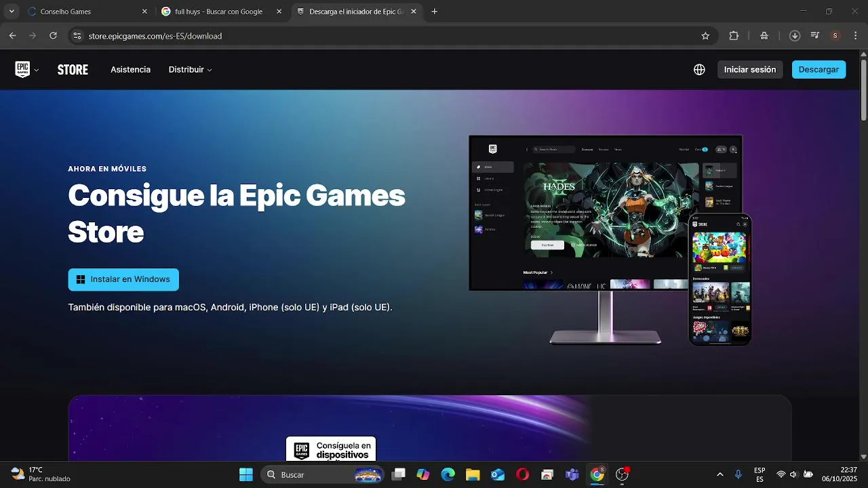Open the volume speaker tray icon
The height and width of the screenshot is (488, 868).
(793, 474)
